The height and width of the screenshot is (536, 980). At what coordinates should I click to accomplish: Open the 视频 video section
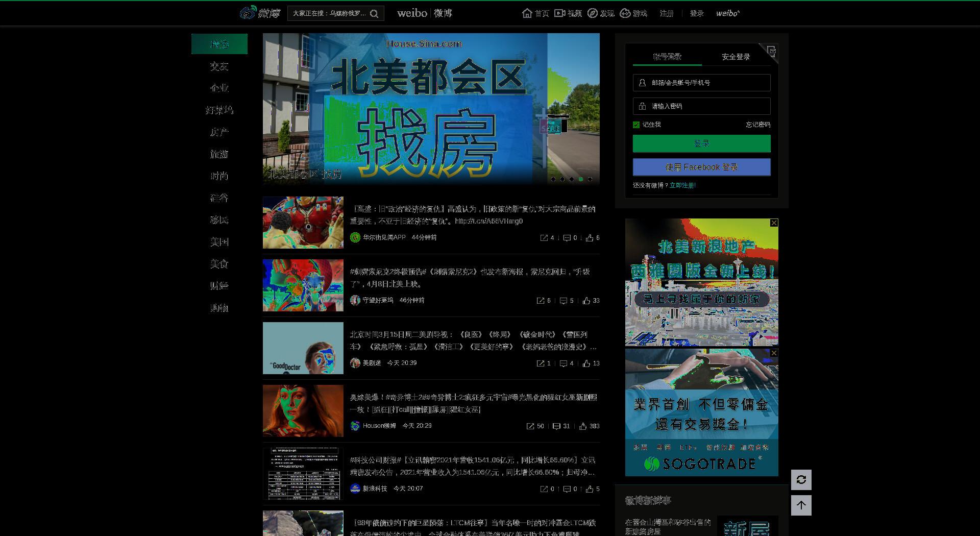click(x=568, y=13)
